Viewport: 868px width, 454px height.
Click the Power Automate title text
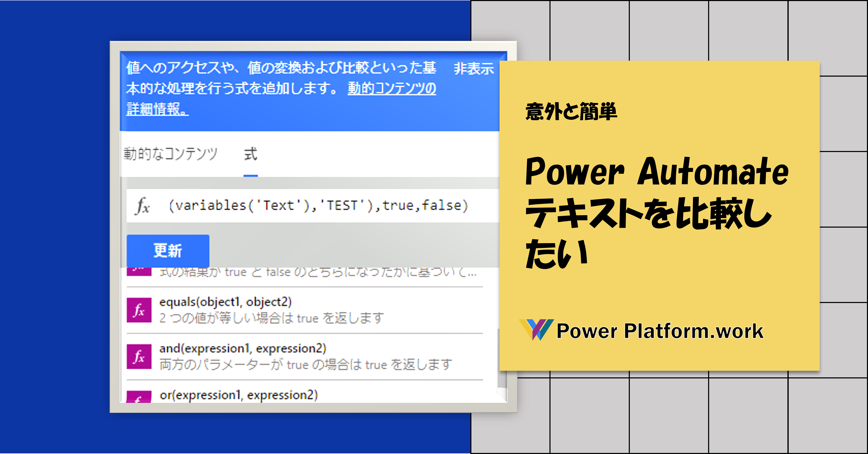[657, 171]
